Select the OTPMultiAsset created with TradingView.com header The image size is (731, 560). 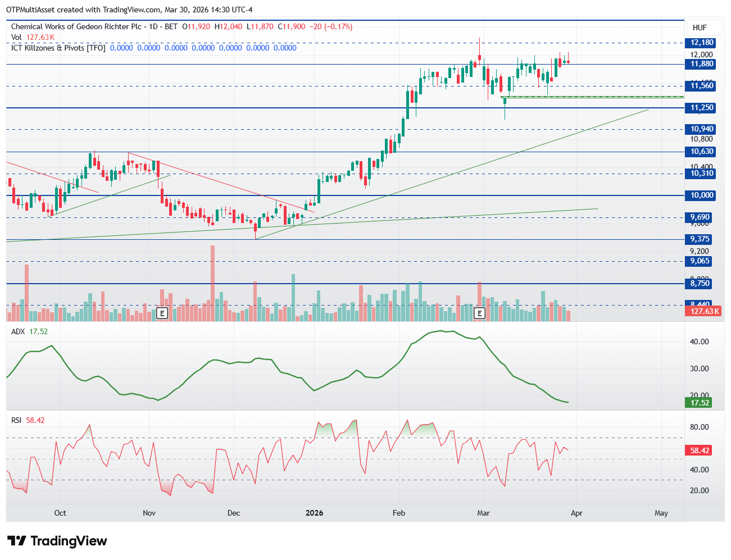(129, 10)
